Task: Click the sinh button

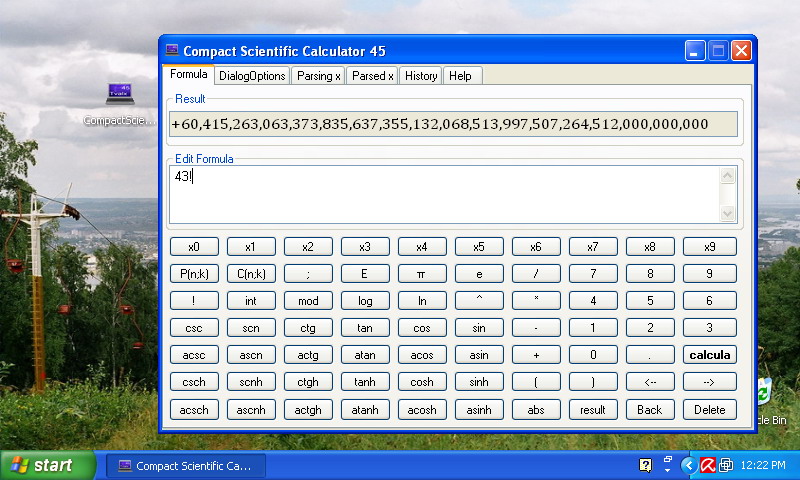Action: pos(479,382)
